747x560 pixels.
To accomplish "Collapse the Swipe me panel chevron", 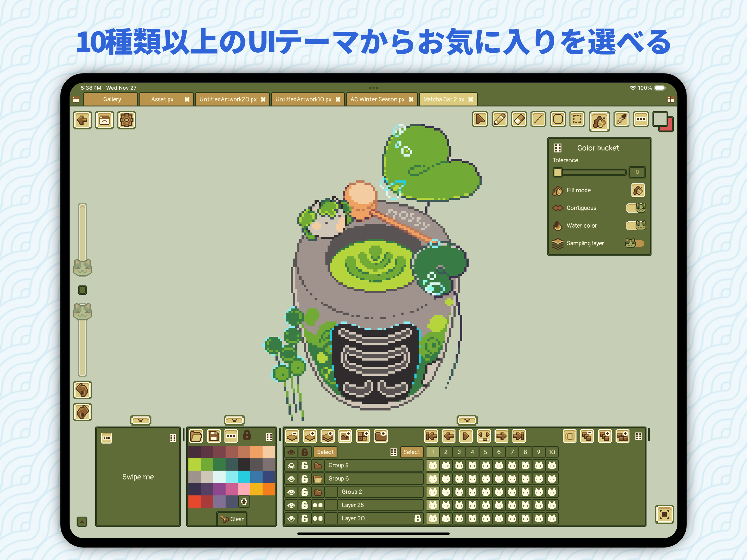I will (141, 420).
